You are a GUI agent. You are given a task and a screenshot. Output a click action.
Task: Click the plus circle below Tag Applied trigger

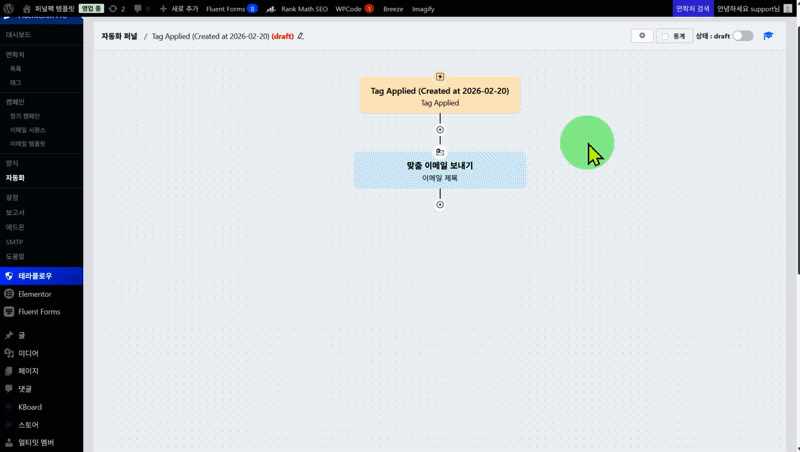pos(440,130)
